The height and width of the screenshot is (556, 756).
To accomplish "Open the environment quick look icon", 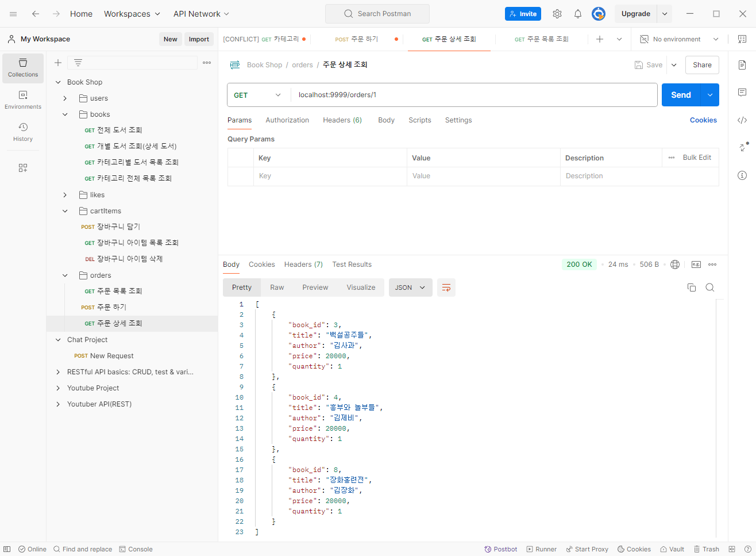I will point(742,39).
